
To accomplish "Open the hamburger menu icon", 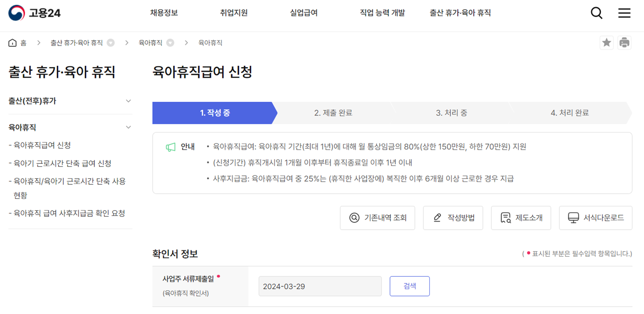I will (x=624, y=13).
